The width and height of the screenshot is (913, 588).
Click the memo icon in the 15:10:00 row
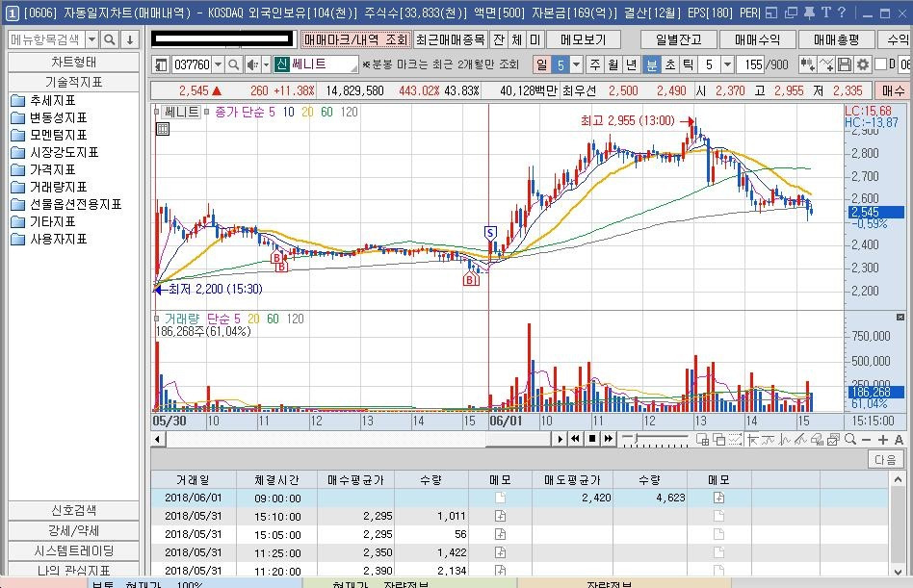pos(500,516)
